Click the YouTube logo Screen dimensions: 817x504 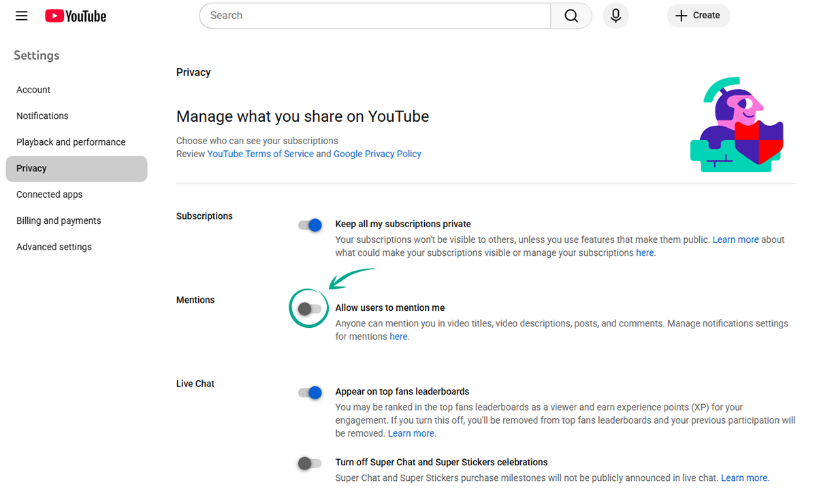(x=76, y=16)
